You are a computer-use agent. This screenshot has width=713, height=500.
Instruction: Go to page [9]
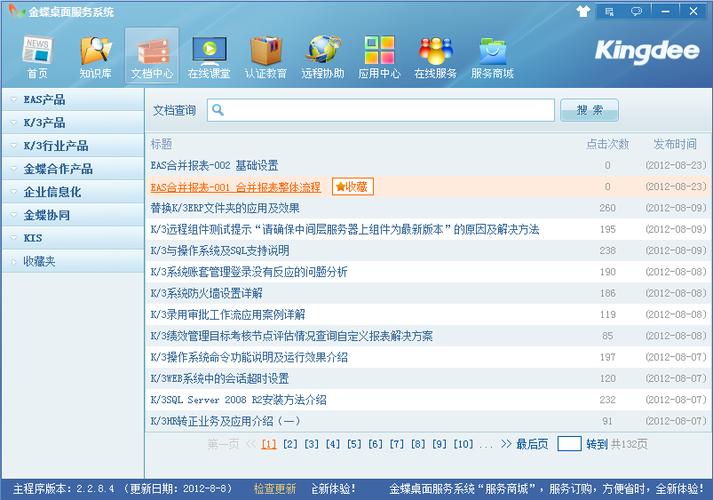coord(439,444)
